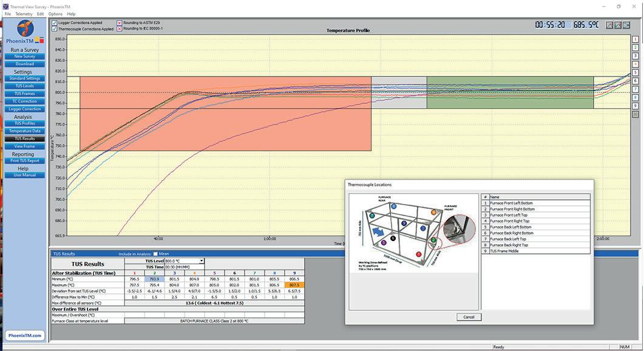644x351 pixels.
Task: Click highlighted minimum value 793.9 cell
Action: [x=154, y=279]
